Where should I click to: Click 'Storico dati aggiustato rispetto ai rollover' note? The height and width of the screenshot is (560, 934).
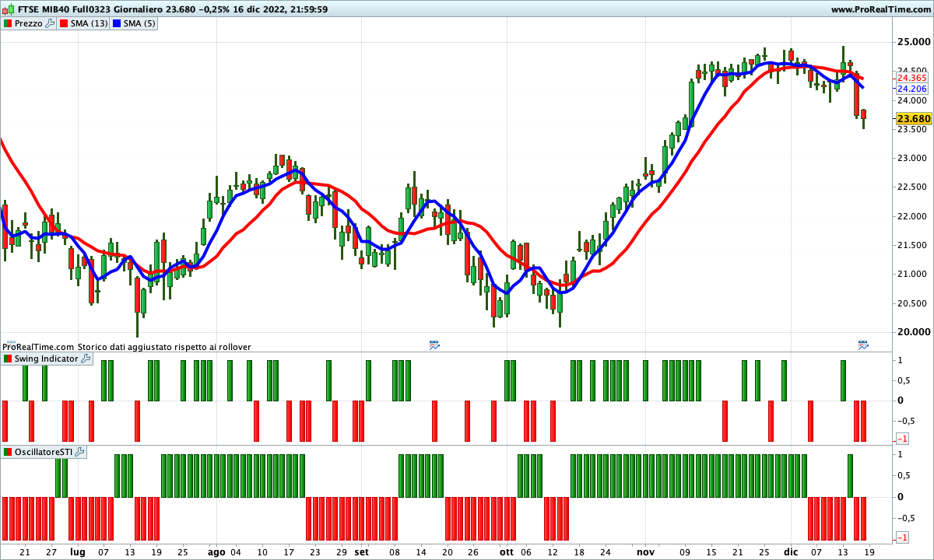coord(164,347)
